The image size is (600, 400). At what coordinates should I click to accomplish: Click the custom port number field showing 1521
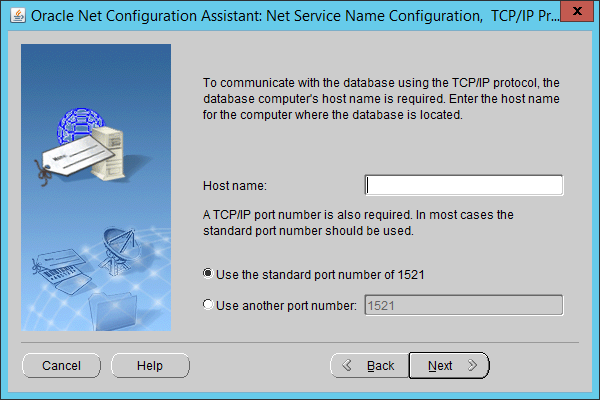tap(464, 305)
